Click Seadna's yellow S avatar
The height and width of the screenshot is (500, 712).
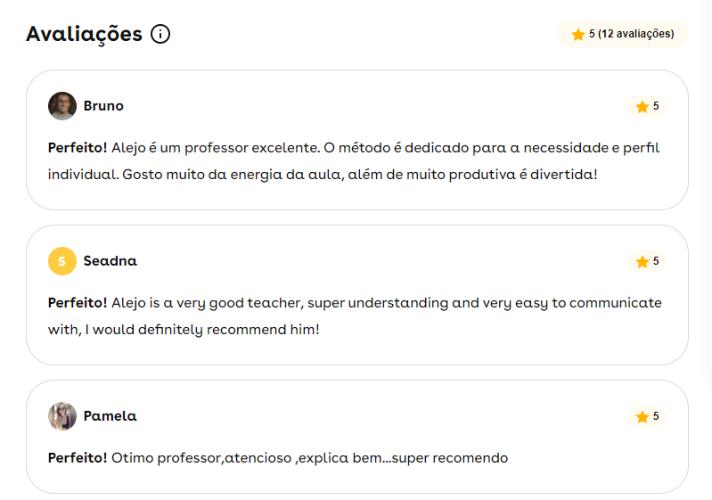click(62, 261)
